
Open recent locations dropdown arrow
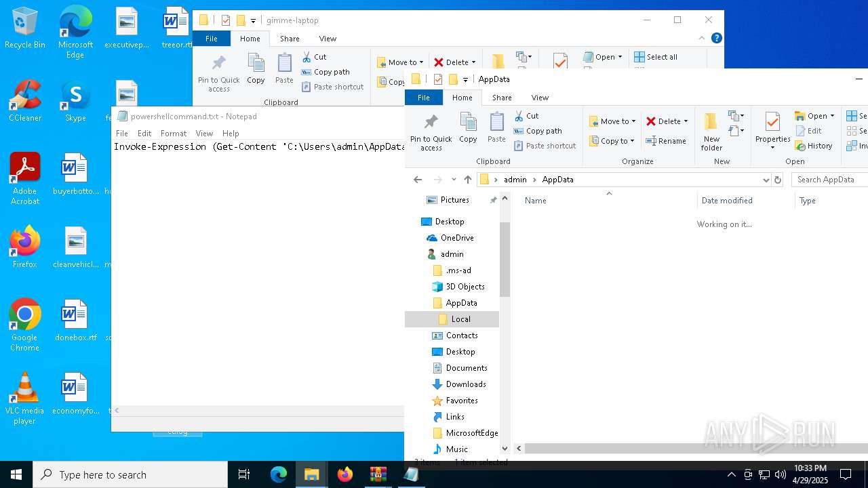click(x=454, y=180)
